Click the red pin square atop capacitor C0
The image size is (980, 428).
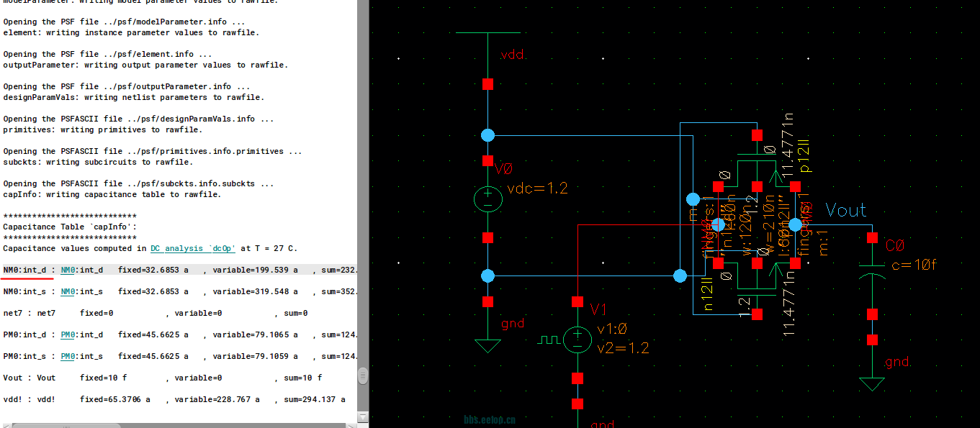click(x=873, y=237)
